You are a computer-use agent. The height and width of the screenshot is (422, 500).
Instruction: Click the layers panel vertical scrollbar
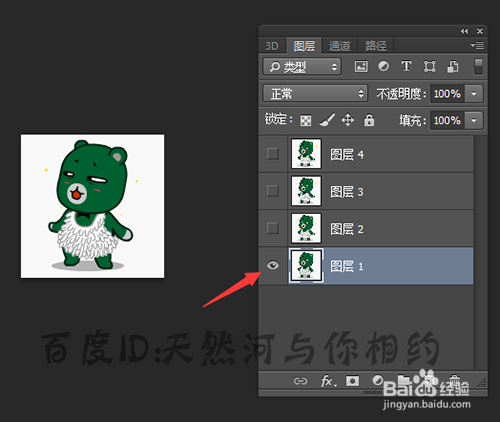coord(480,252)
